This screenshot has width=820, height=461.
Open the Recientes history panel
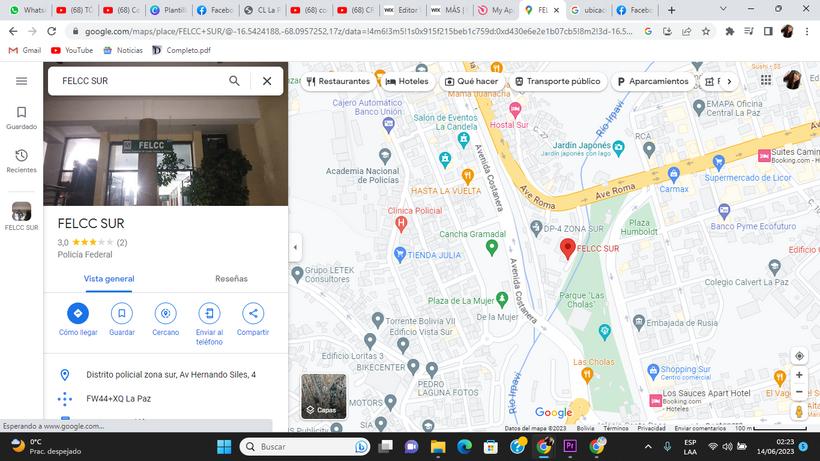tap(21, 161)
